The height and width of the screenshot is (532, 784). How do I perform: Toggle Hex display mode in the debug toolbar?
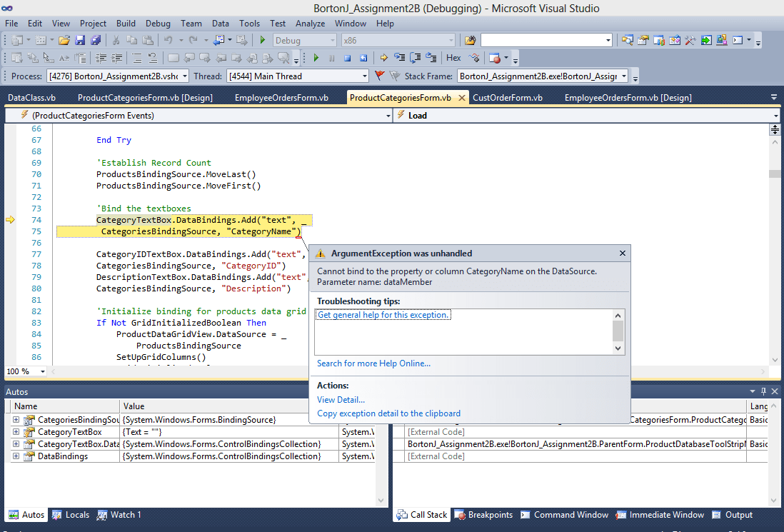click(452, 58)
